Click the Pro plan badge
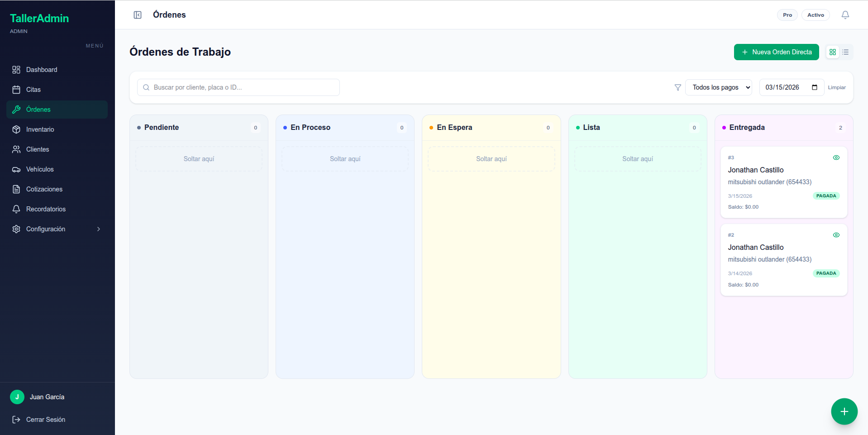868x435 pixels. [x=787, y=15]
